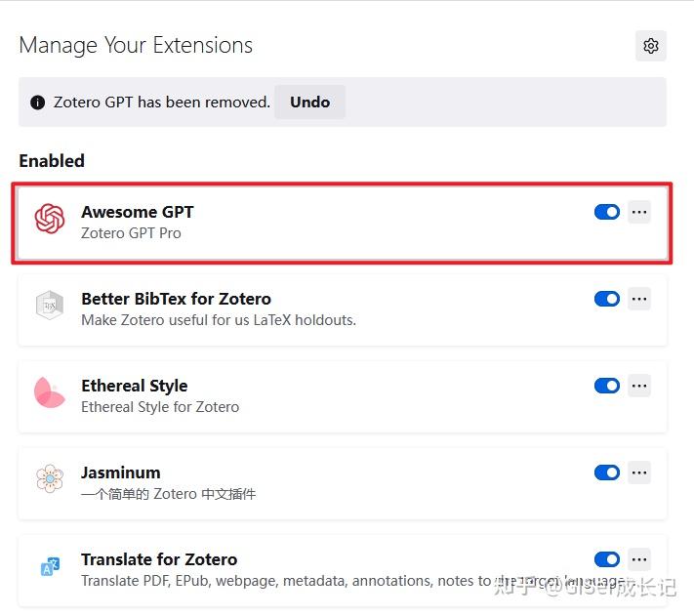Expand the Jasminum more-options menu
Screen dimensions: 694x616
(639, 472)
